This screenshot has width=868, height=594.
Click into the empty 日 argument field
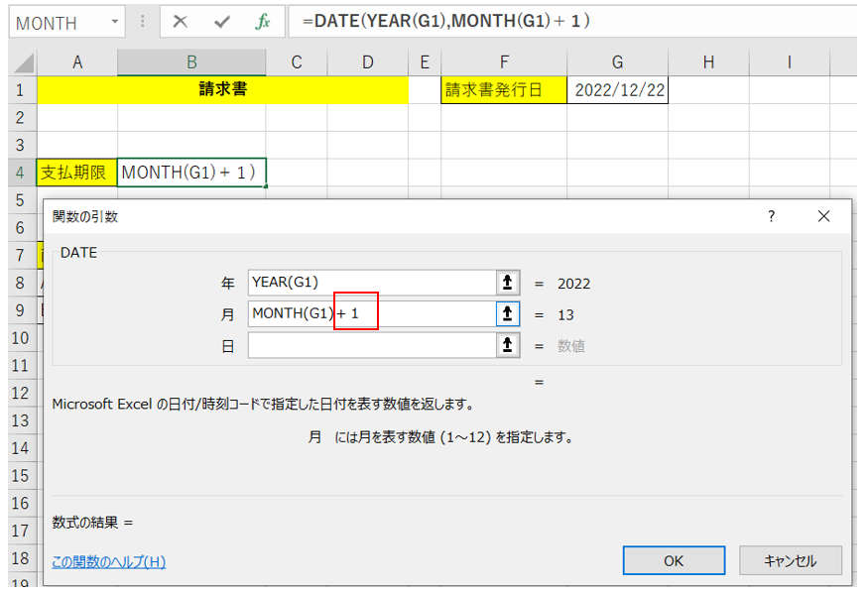371,345
